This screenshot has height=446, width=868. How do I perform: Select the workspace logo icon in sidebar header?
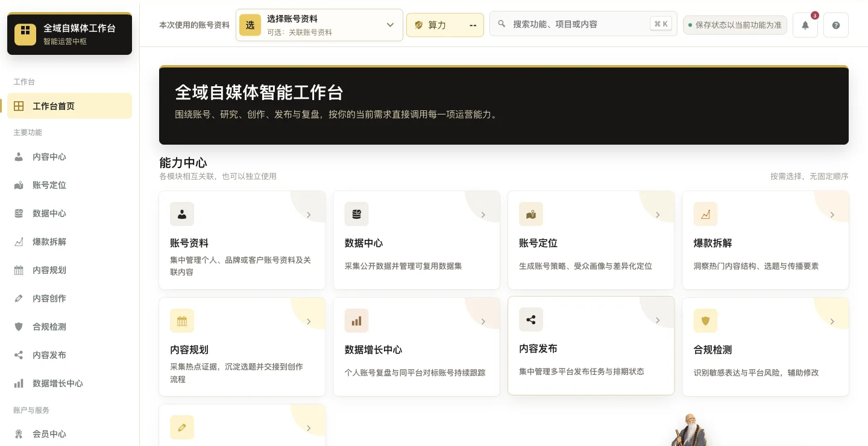pos(25,34)
